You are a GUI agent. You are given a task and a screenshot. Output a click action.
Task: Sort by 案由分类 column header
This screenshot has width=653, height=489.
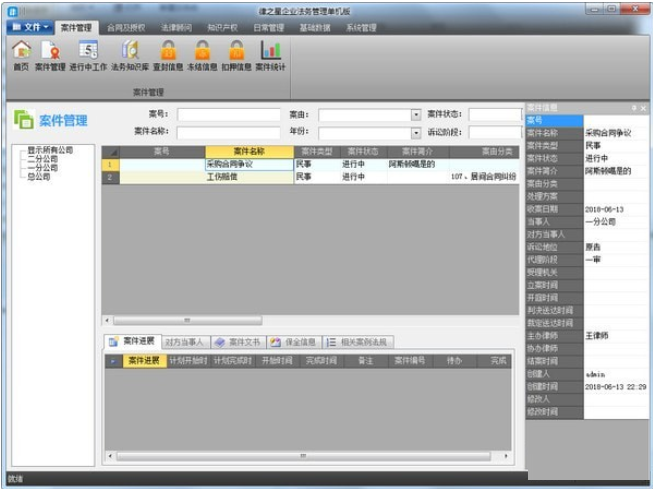(484, 152)
